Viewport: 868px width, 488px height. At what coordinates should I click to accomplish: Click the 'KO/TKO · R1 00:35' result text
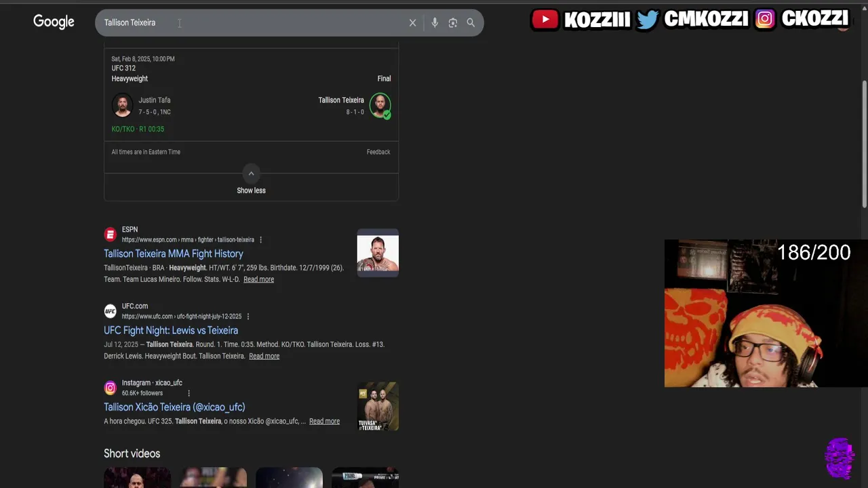[138, 129]
